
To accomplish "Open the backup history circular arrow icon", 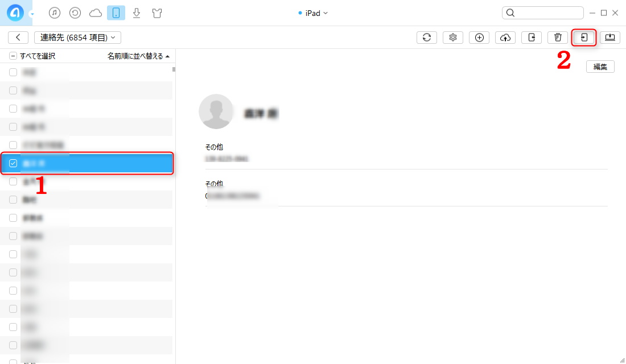I will pos(75,13).
